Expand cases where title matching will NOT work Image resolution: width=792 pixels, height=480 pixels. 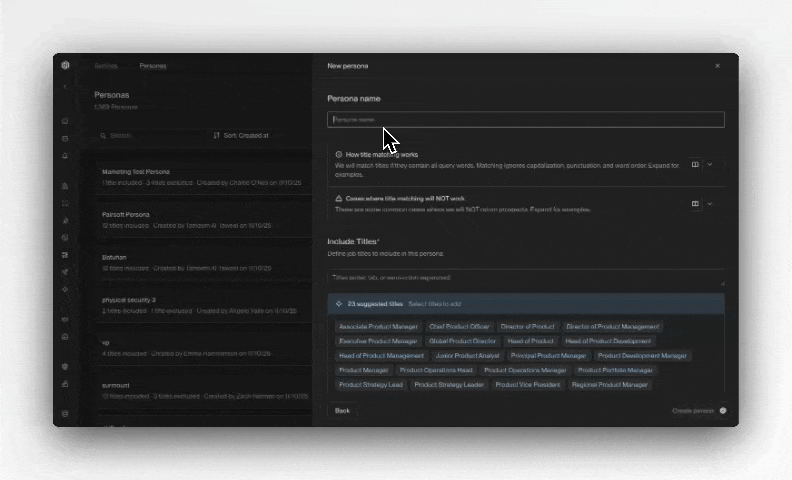[710, 204]
